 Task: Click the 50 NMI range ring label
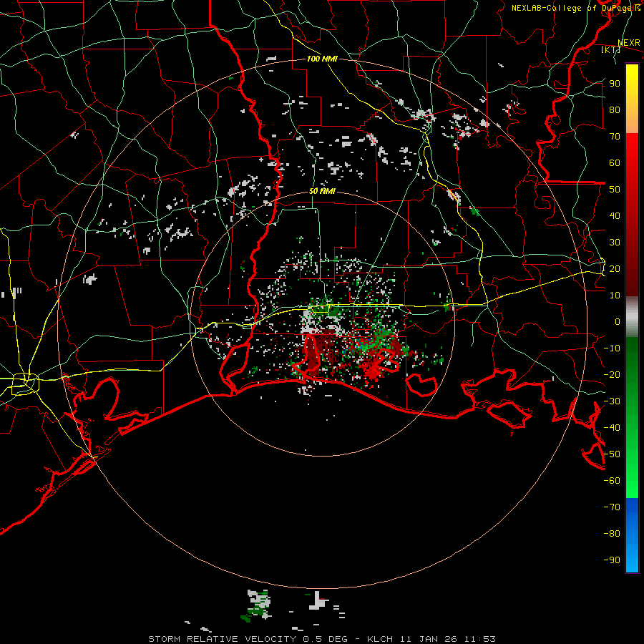(x=322, y=191)
